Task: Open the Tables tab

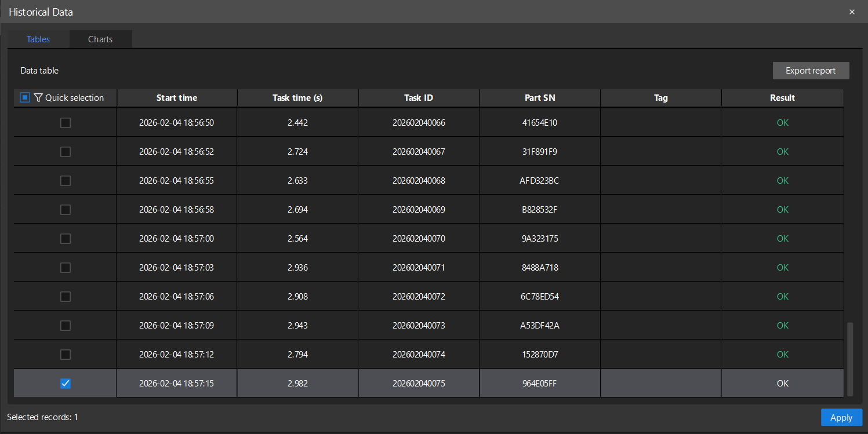Action: pyautogui.click(x=38, y=39)
